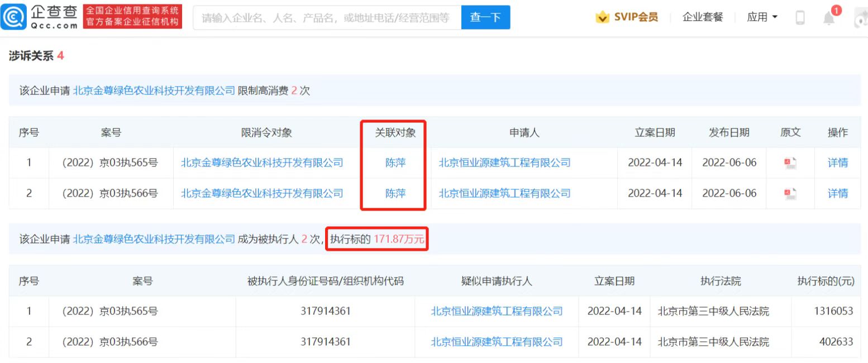
Task: View 详情 for case 京03执565号
Action: [838, 163]
